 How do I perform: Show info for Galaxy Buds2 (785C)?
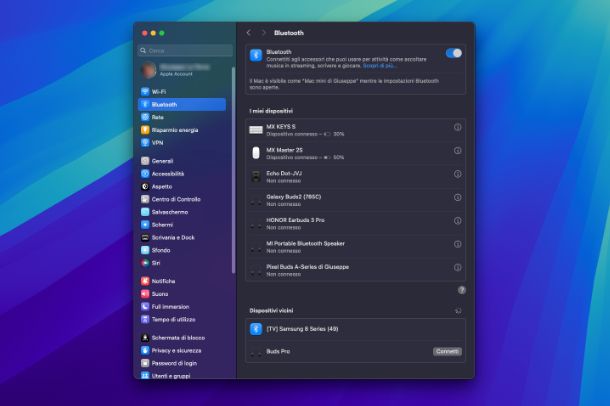[x=458, y=197]
